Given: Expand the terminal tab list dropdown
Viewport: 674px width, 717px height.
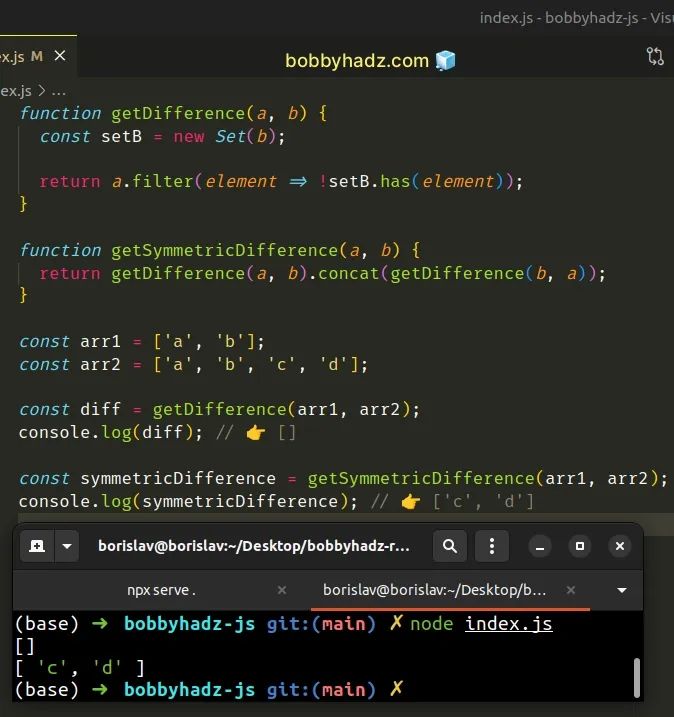Looking at the screenshot, I should 622,590.
